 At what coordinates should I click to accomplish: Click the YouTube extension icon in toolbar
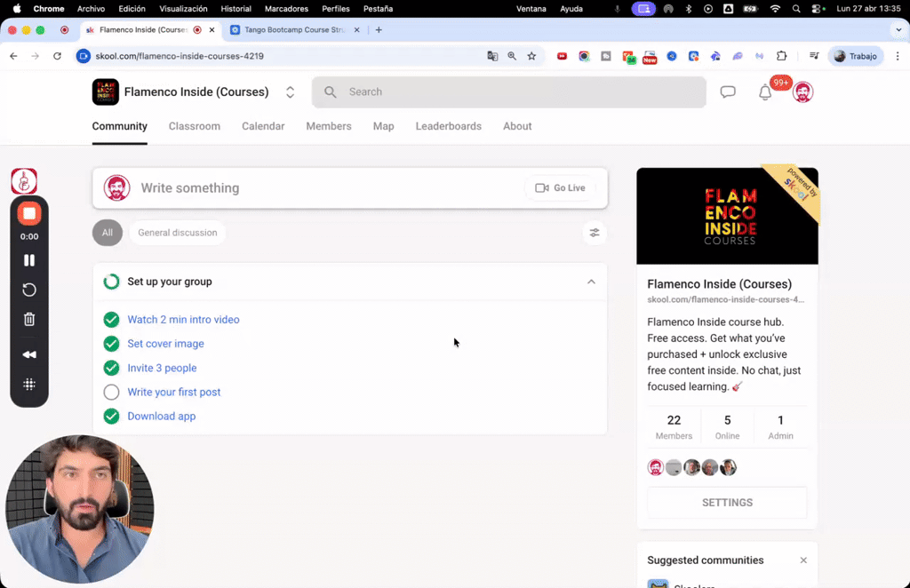click(x=562, y=56)
